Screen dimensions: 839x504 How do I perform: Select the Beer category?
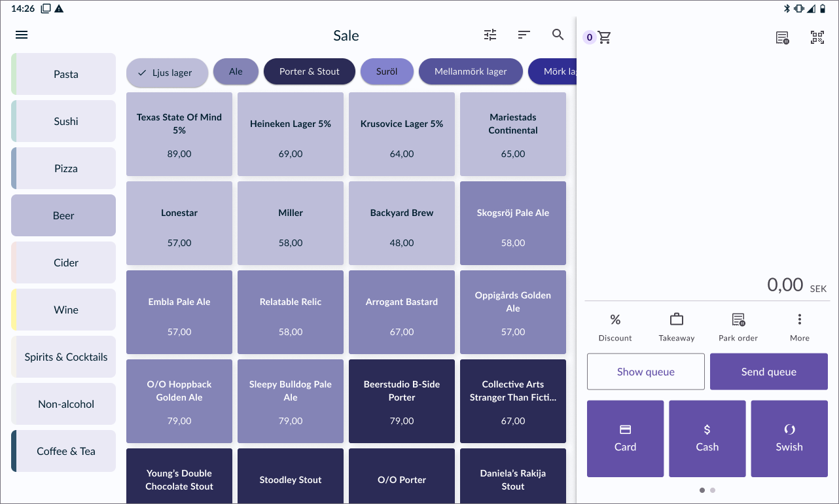point(63,215)
